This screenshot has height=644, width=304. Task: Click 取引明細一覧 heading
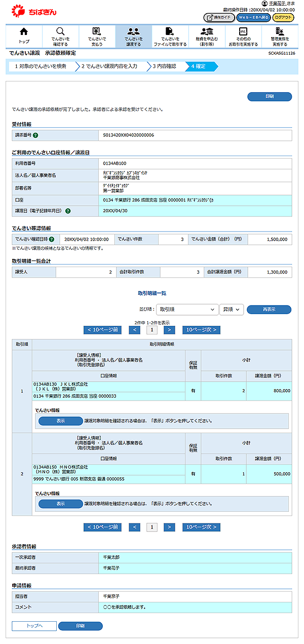152,293
